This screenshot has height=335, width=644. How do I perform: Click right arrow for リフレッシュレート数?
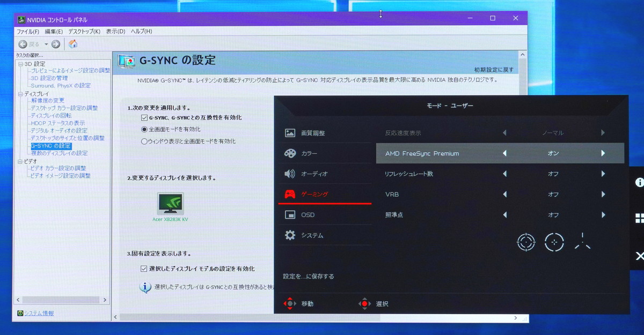click(x=603, y=174)
